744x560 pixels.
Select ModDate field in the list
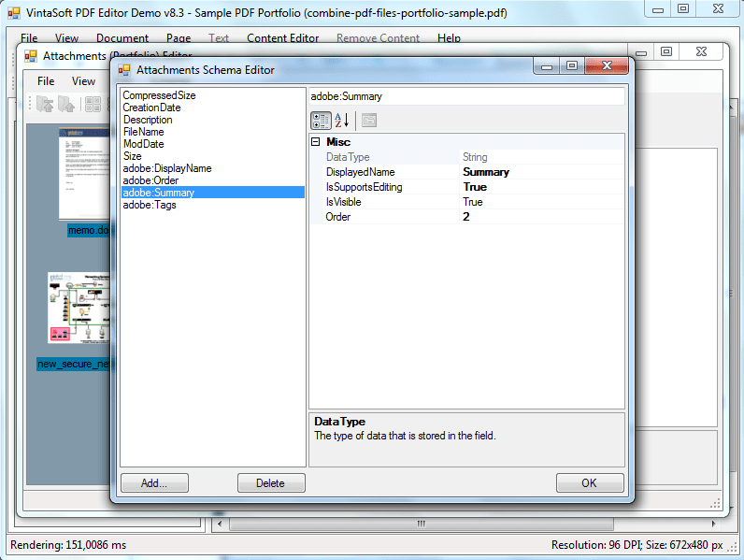[212, 144]
